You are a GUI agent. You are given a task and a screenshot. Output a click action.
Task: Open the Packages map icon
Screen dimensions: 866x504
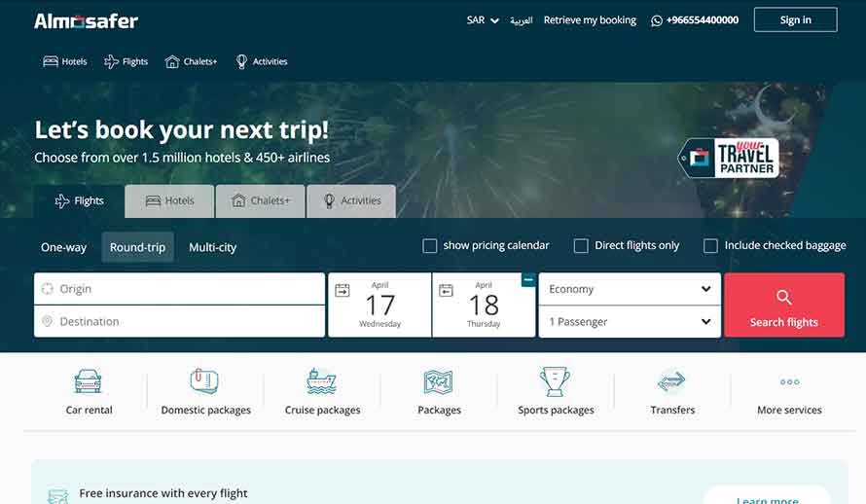coord(439,381)
